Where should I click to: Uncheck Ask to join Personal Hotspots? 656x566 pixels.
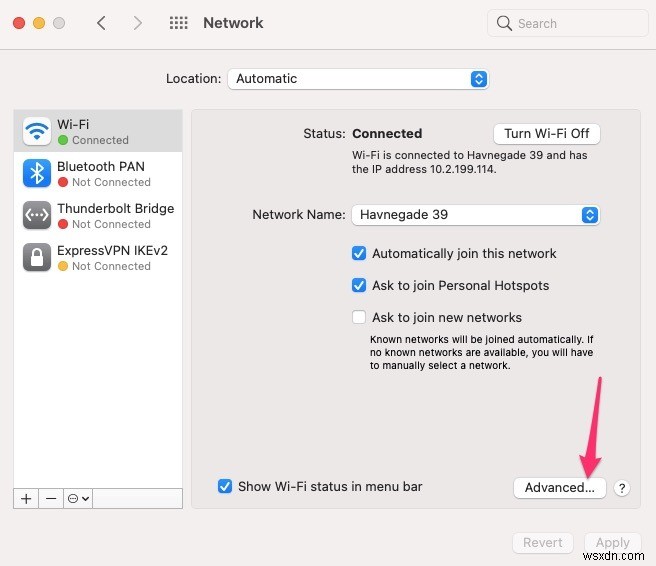359,285
